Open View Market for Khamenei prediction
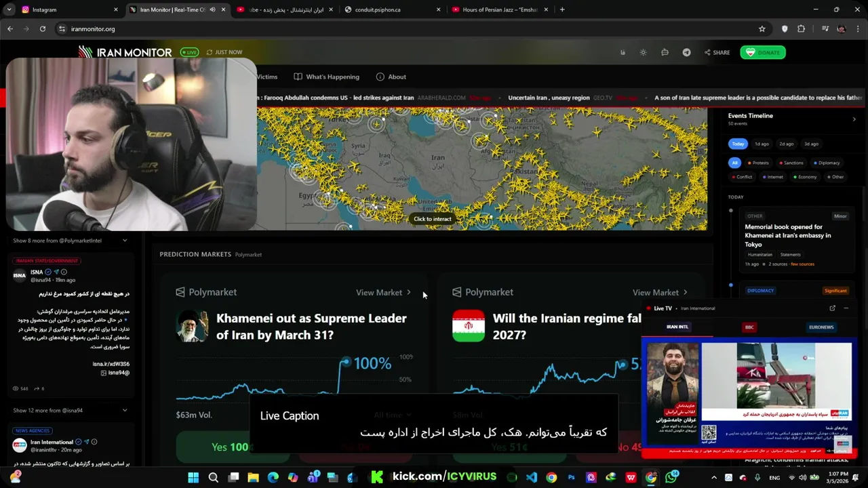Image resolution: width=868 pixels, height=488 pixels. tap(383, 292)
